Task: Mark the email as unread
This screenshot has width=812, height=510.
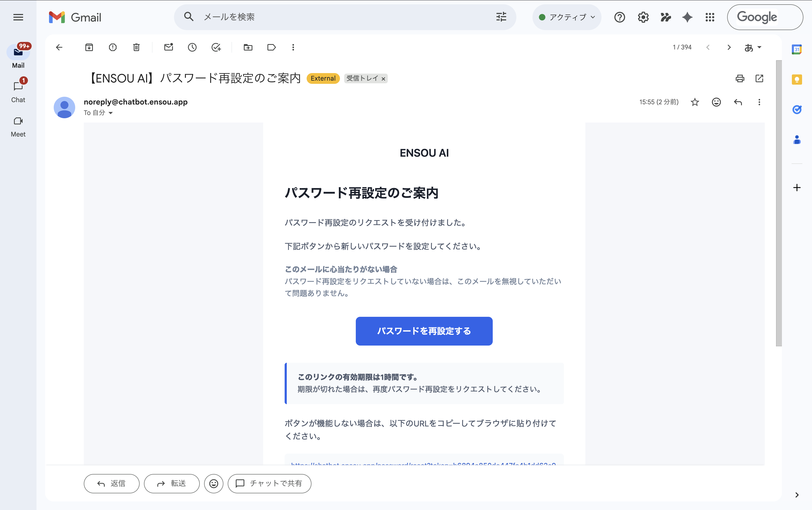Action: tap(169, 47)
